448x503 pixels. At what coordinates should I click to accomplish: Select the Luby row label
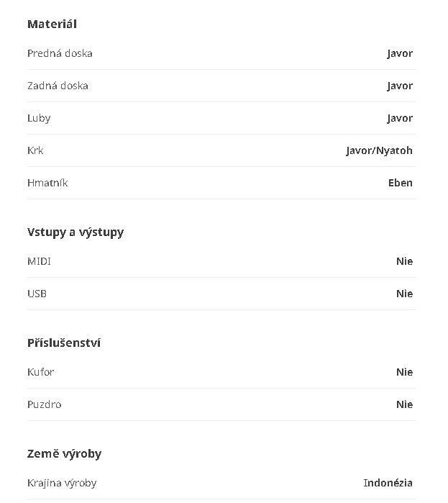[x=39, y=118]
